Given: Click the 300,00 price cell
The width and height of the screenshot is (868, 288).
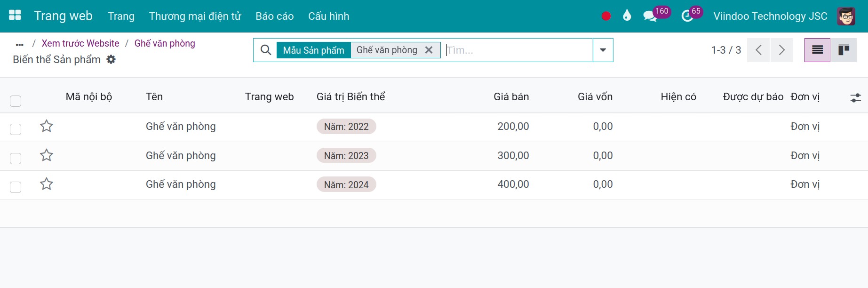Looking at the screenshot, I should click(x=513, y=155).
